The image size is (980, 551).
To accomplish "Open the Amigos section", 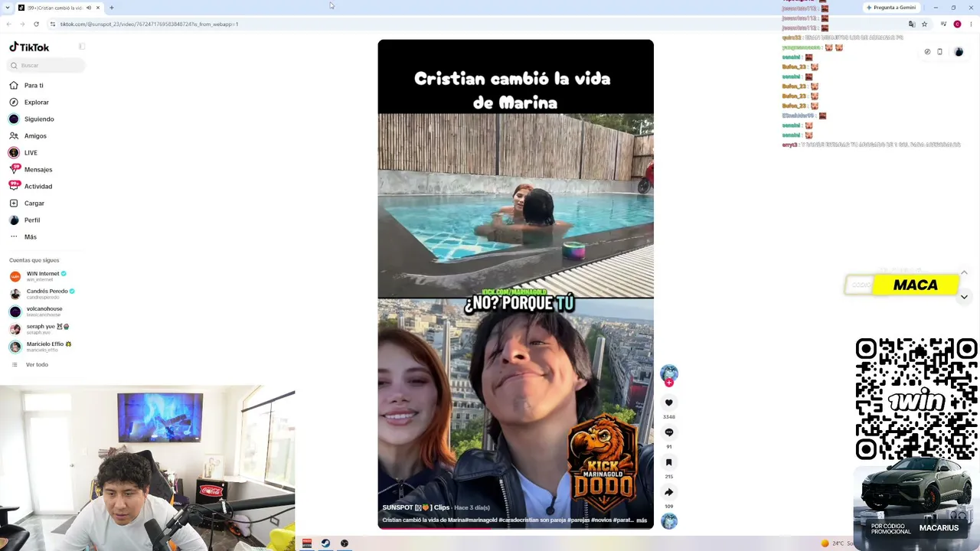I will 35,135.
